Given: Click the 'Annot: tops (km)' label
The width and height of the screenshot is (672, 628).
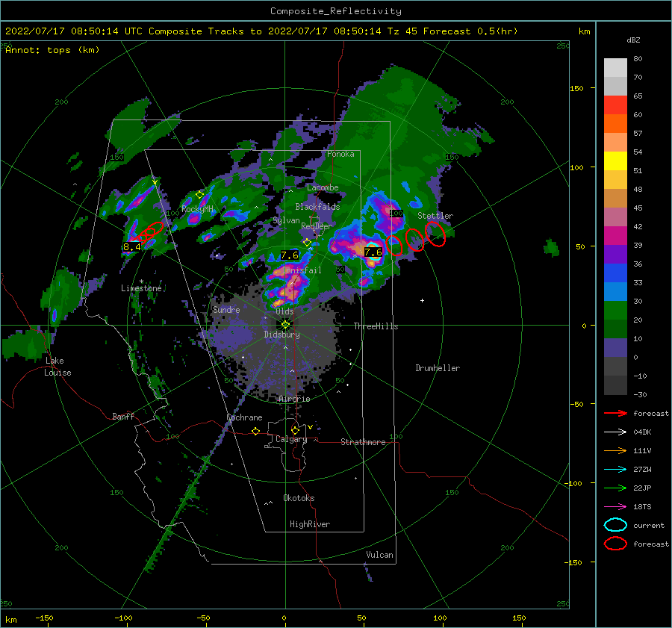Looking at the screenshot, I should pos(52,50).
